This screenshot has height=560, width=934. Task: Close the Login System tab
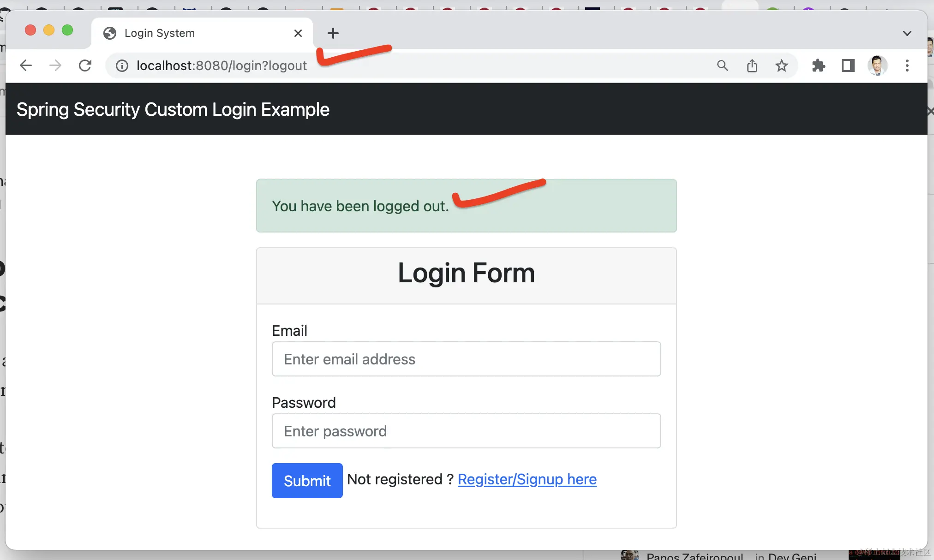298,33
